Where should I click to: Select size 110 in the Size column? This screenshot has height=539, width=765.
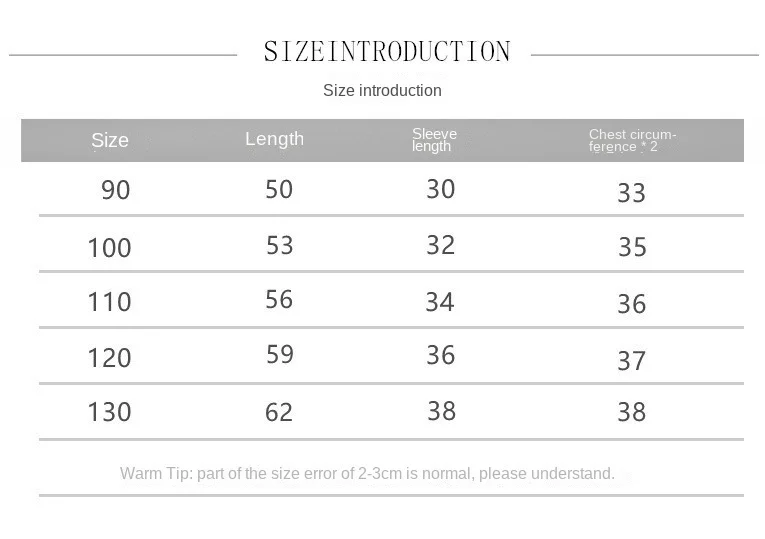pyautogui.click(x=109, y=302)
